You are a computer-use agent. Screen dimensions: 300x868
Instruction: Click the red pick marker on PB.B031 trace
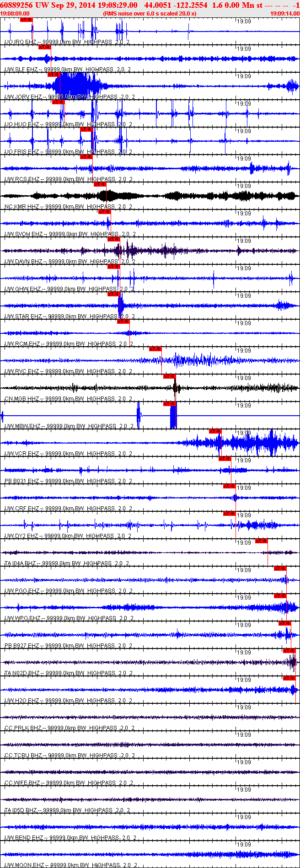[225, 459]
